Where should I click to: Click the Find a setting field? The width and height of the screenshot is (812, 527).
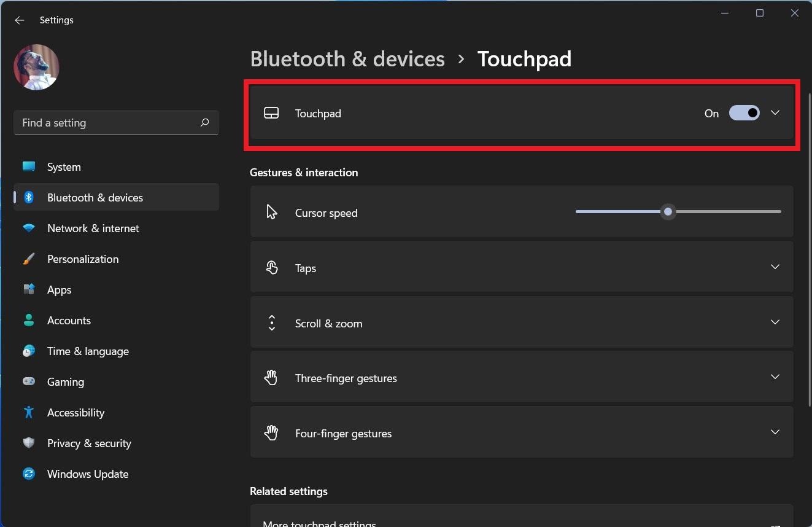point(107,123)
